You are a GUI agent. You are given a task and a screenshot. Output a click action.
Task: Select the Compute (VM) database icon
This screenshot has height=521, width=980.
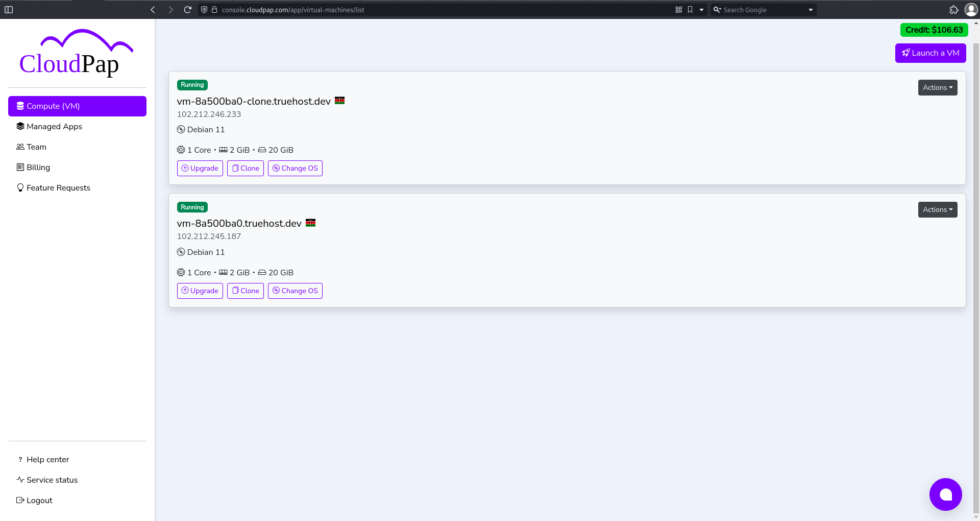(x=20, y=106)
